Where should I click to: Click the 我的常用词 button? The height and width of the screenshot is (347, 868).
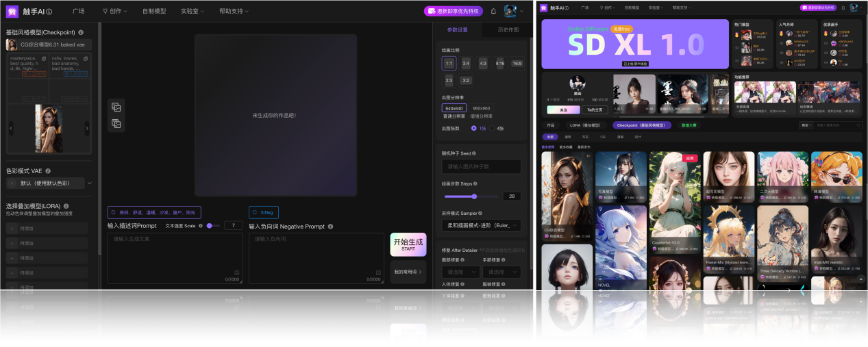pyautogui.click(x=408, y=272)
